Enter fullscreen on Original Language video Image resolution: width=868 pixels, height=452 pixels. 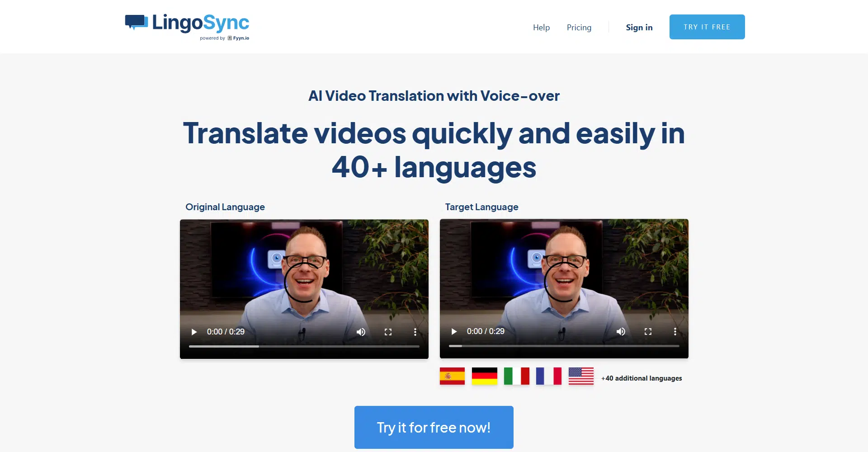tap(388, 332)
